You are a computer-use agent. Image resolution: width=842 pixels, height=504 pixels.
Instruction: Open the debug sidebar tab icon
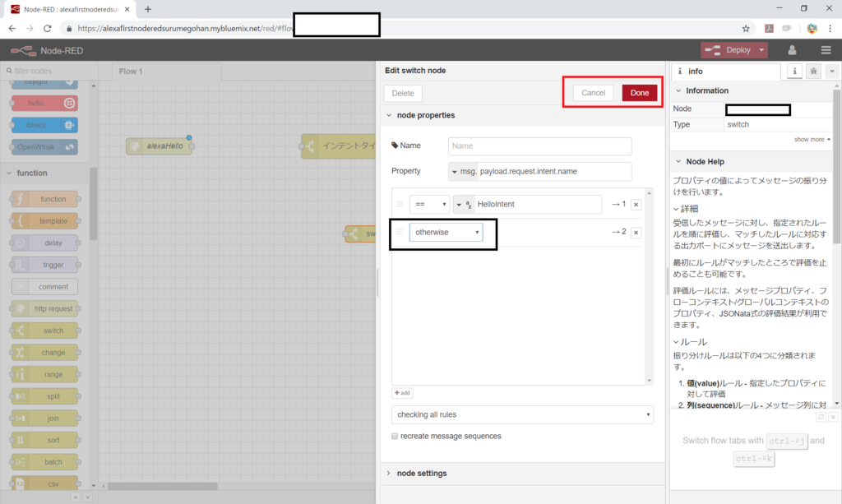813,71
